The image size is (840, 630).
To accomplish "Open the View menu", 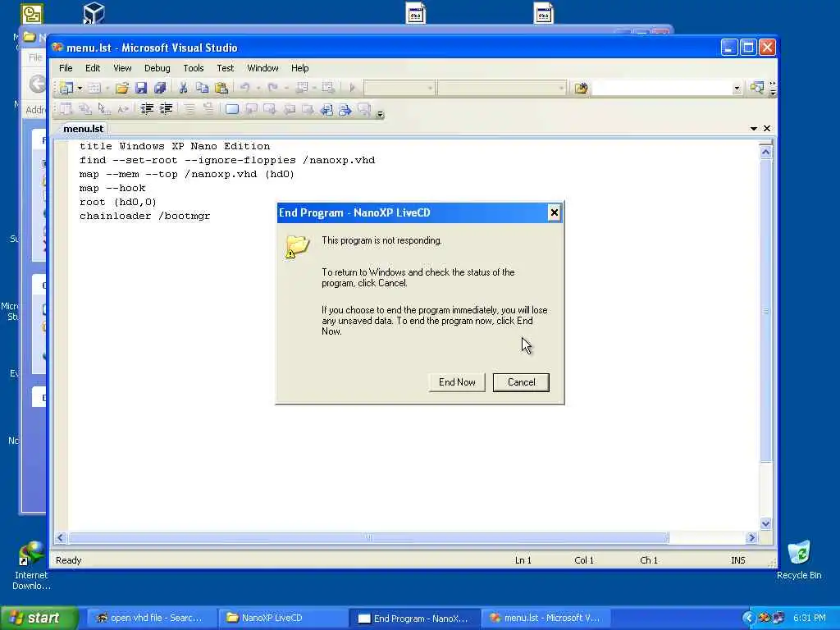I will point(122,68).
